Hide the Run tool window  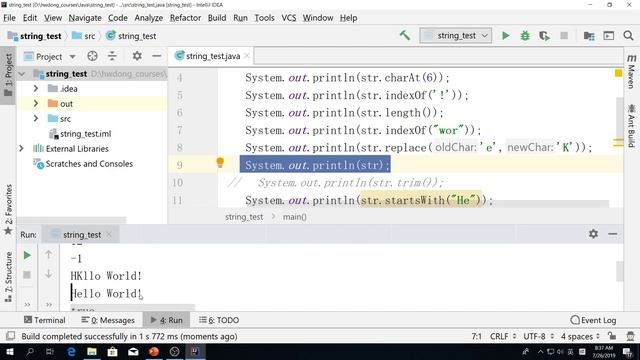click(x=613, y=234)
